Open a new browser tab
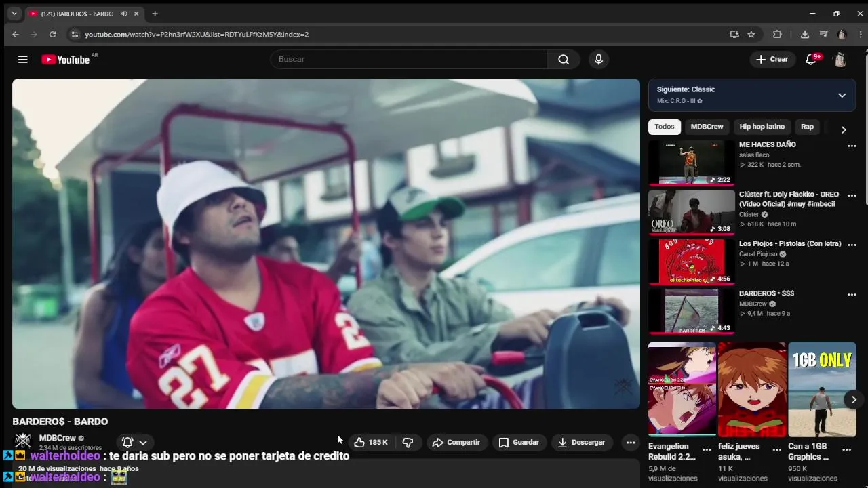The height and width of the screenshot is (488, 868). [x=155, y=14]
